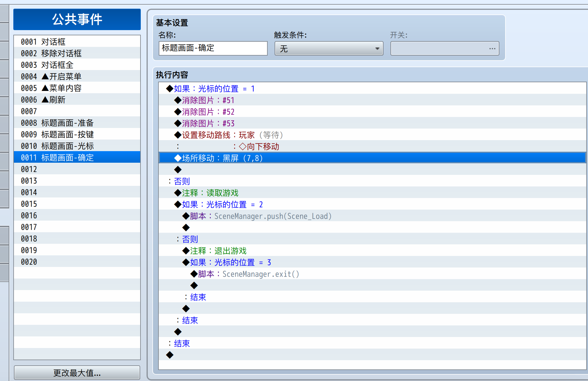Select common event 0001 对话框
588x381 pixels.
pos(77,41)
